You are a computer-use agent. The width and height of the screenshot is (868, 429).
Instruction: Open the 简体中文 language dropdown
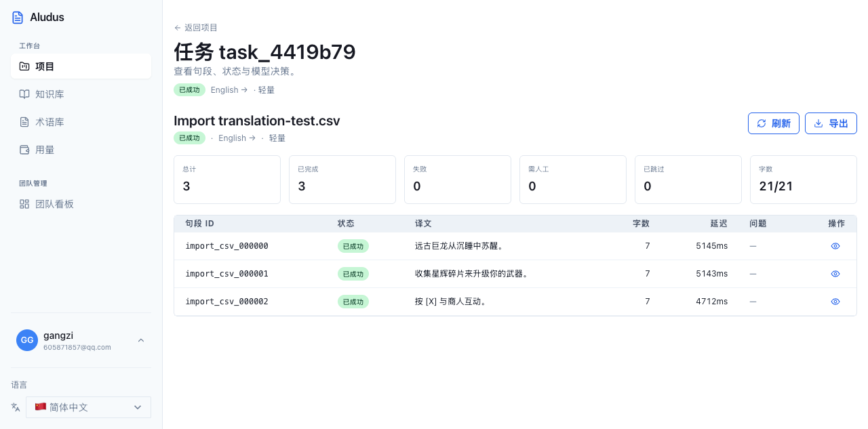point(88,407)
